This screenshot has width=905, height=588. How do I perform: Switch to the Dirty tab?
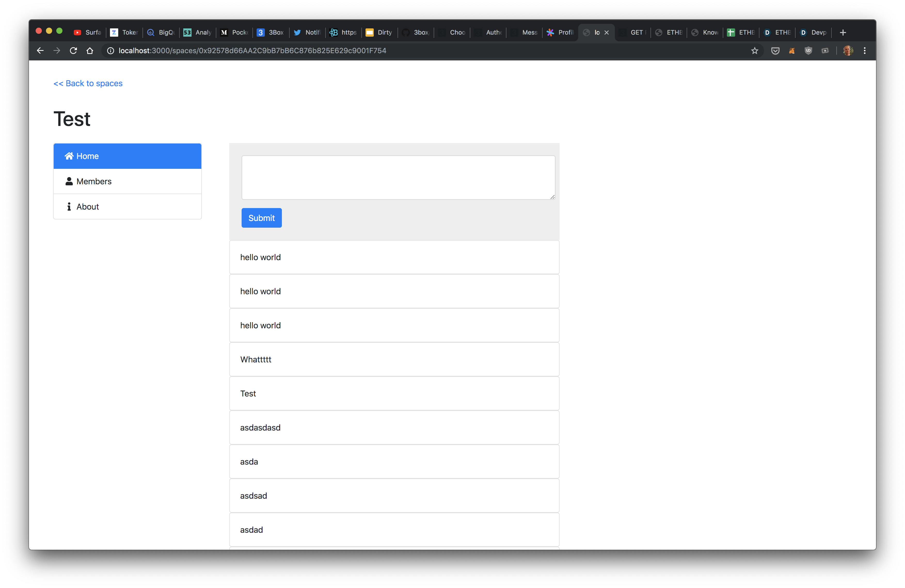pos(379,33)
